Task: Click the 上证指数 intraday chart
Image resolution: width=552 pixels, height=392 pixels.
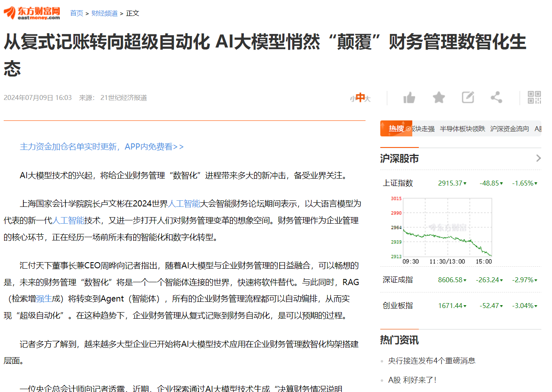Action: (x=447, y=227)
